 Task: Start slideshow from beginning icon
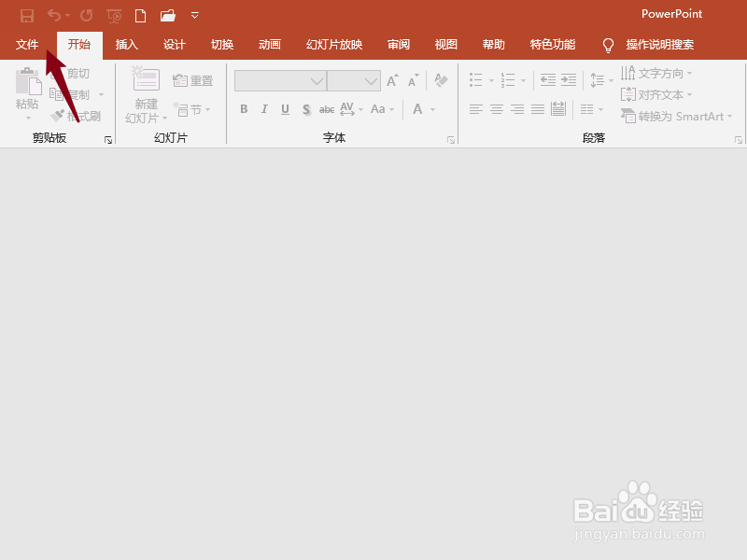114,16
